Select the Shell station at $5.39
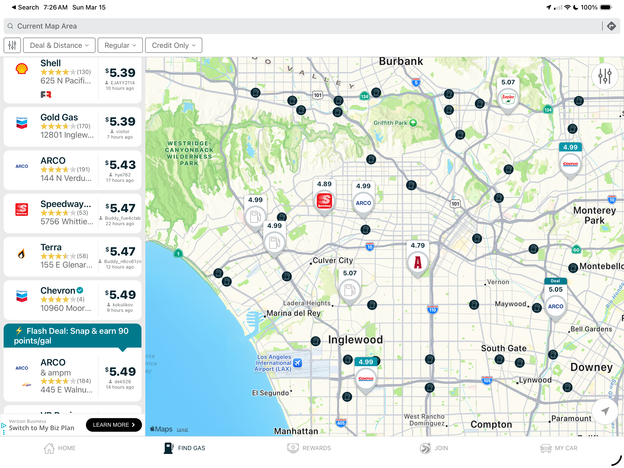Image resolution: width=624 pixels, height=468 pixels. click(72, 80)
